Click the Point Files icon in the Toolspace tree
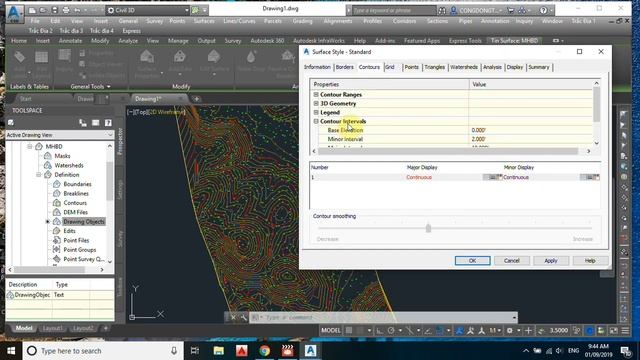Screen dimensions: 640x360 (x=57, y=240)
